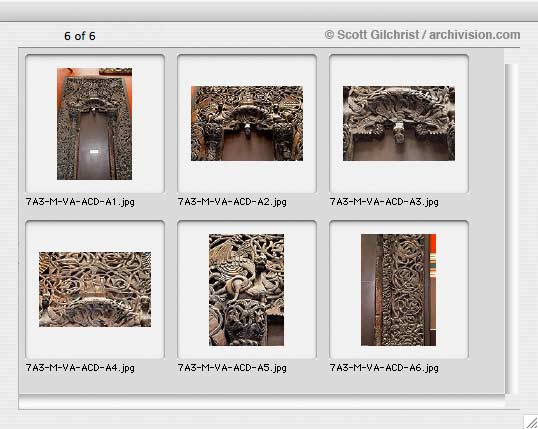
Task: Click the vertical scrollbar track beside thumbnails
Action: [511, 228]
